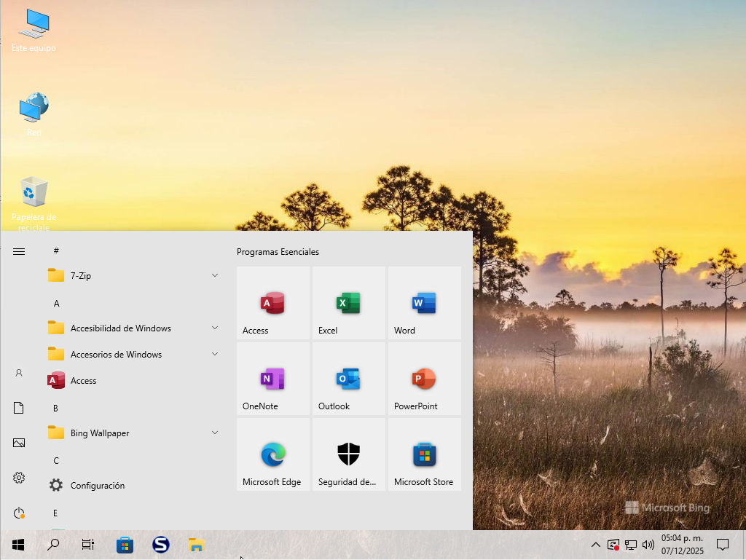Open the Access tile in Programas Esenciales
The image size is (746, 560).
(x=273, y=303)
